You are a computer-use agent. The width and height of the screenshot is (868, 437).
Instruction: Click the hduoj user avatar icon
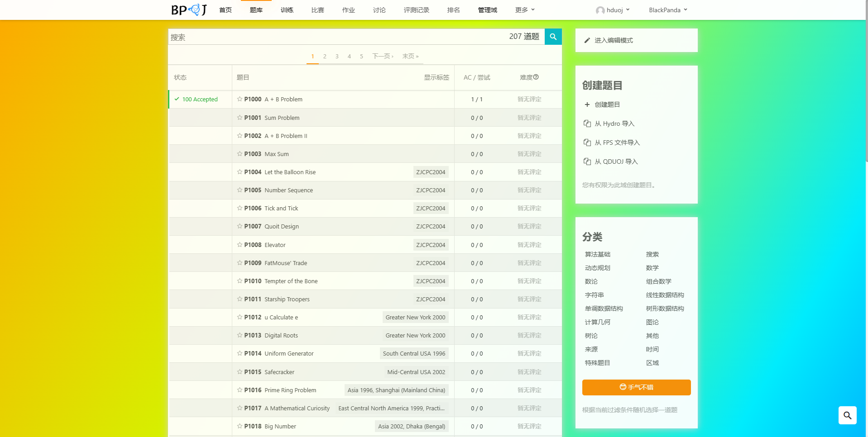point(600,10)
